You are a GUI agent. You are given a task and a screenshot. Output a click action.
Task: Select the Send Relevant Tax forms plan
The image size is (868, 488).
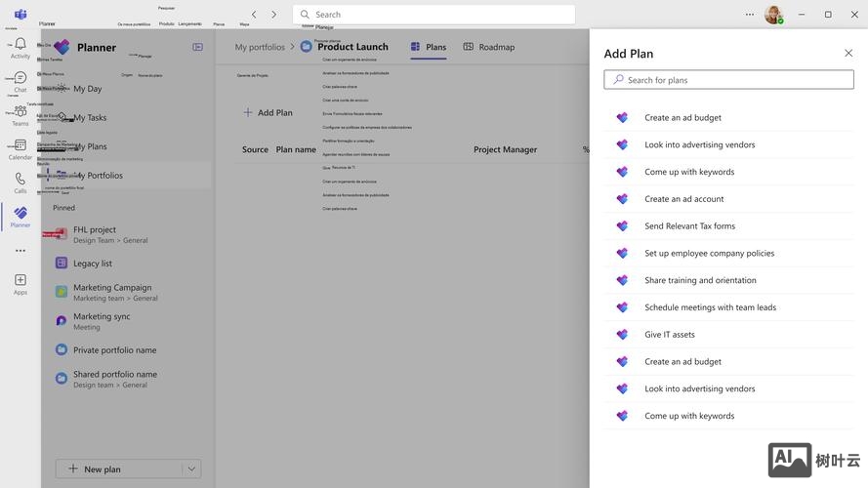tap(689, 225)
